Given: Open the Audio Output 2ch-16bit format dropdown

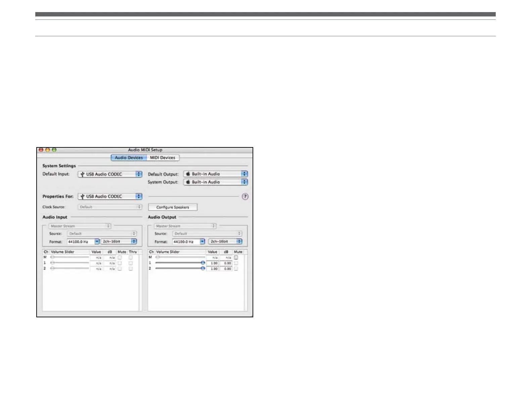Looking at the screenshot, I should (x=225, y=241).
